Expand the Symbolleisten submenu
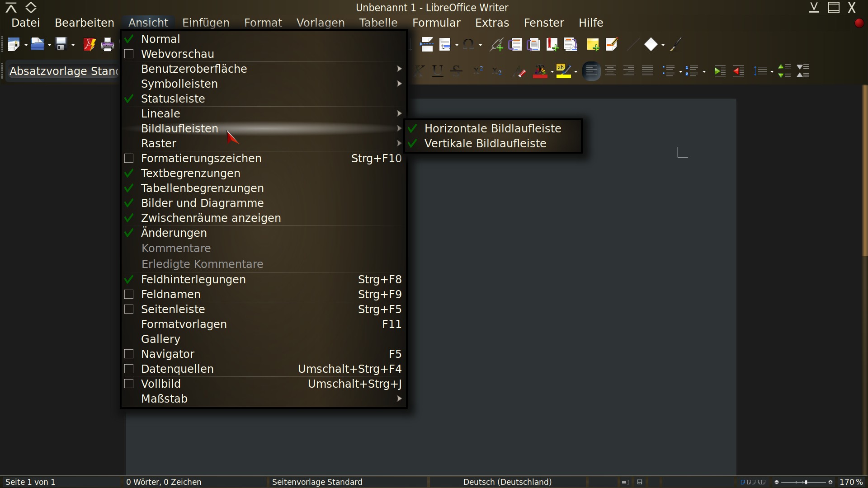 click(264, 84)
